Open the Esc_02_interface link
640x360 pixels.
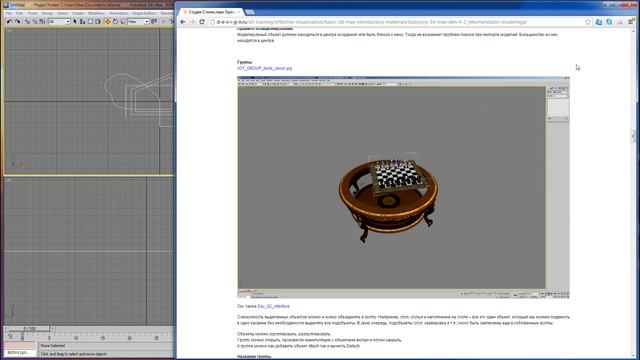273,306
